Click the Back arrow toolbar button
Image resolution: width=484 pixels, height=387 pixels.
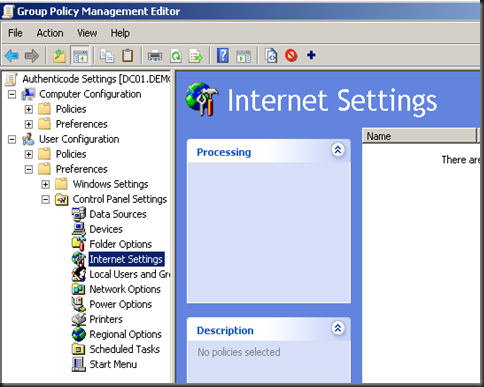pyautogui.click(x=12, y=56)
